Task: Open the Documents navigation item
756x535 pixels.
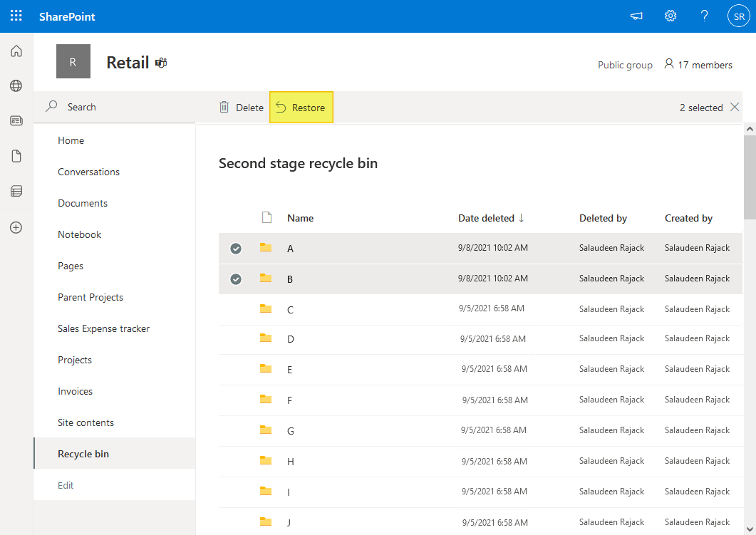Action: click(x=83, y=203)
